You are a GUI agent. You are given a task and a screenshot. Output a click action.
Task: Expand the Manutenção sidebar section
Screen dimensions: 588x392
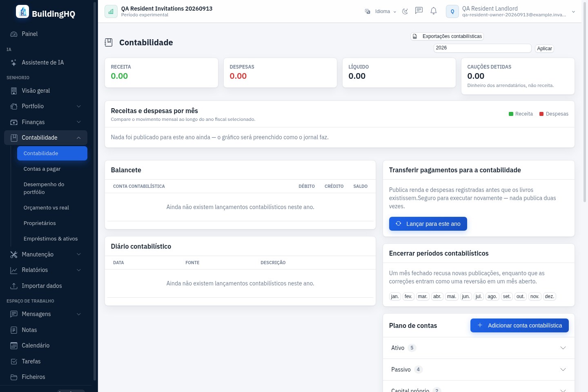[46, 254]
